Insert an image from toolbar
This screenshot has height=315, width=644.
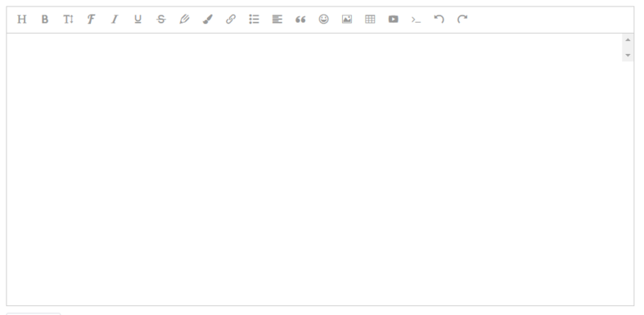347,19
